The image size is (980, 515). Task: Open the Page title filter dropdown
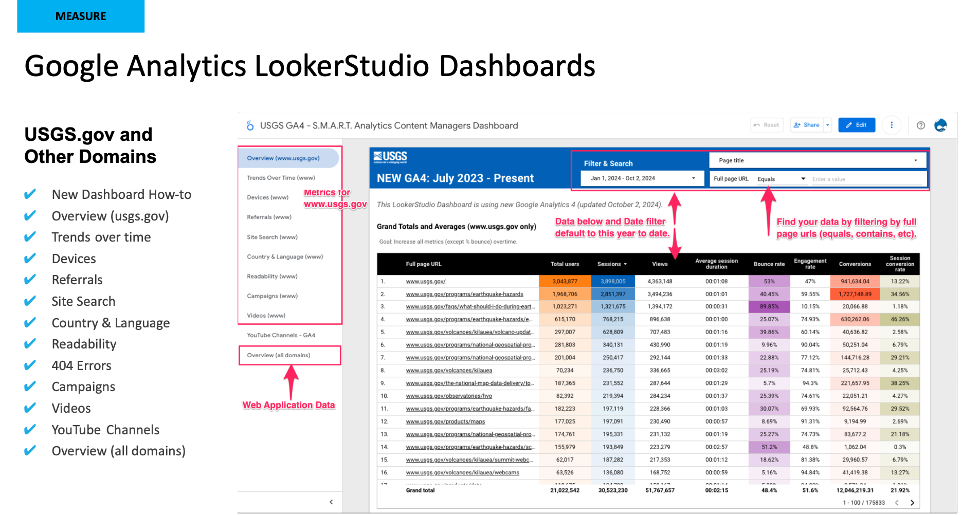coord(818,160)
